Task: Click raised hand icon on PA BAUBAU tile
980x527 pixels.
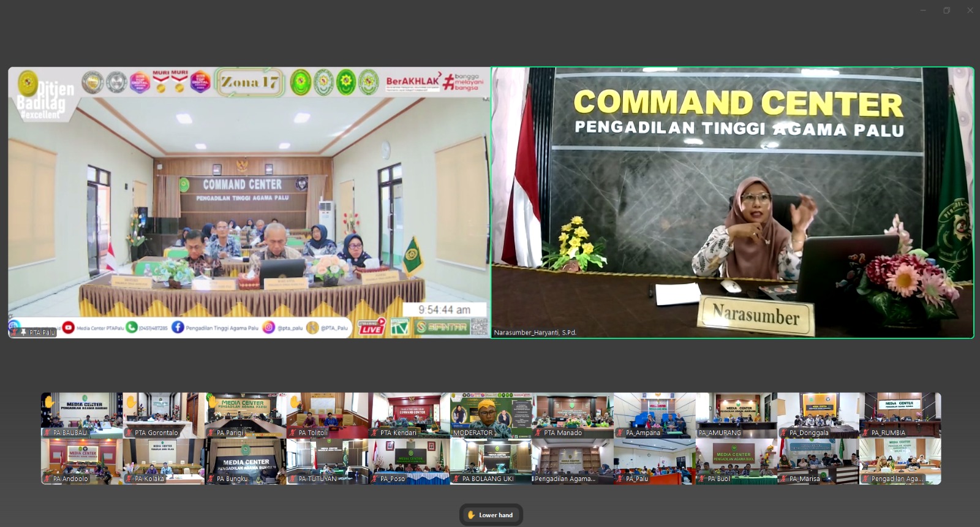Action: click(49, 402)
